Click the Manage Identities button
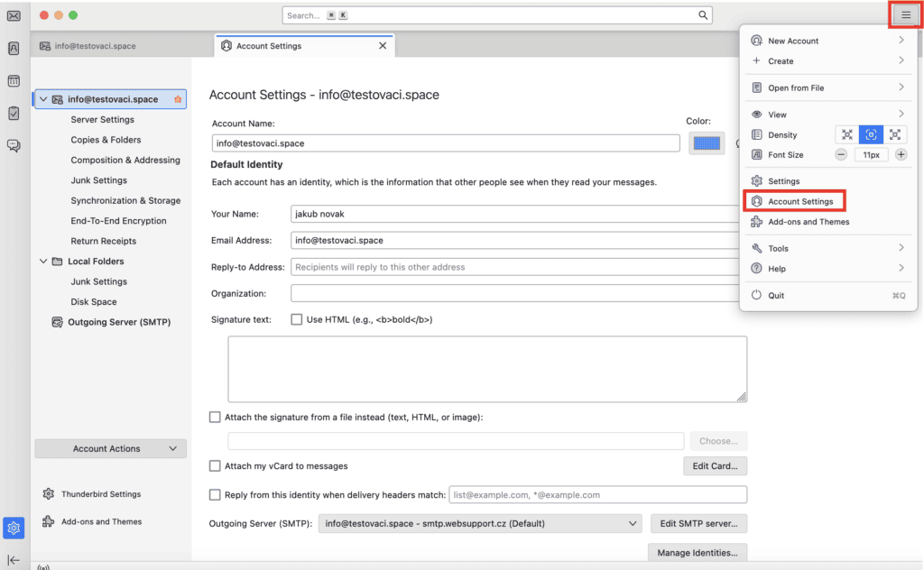This screenshot has height=570, width=924. 698,552
